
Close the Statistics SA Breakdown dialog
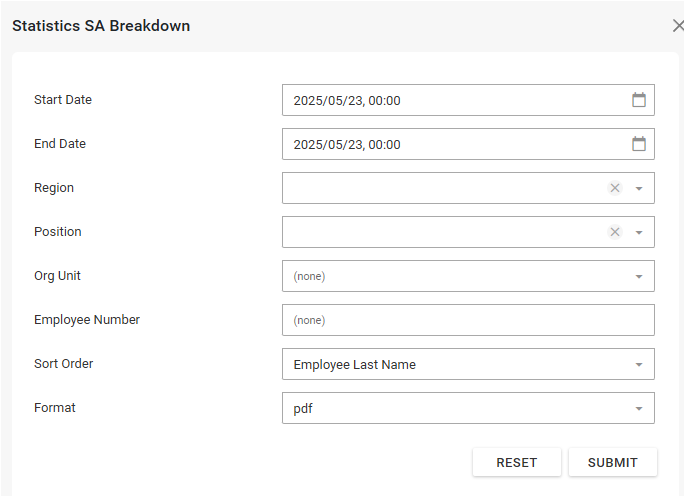point(678,26)
